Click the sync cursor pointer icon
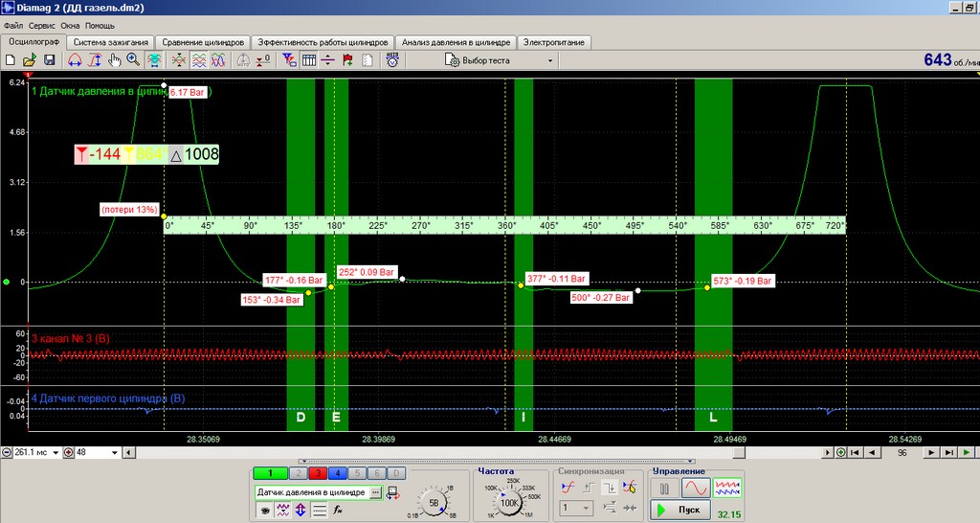 point(630,488)
